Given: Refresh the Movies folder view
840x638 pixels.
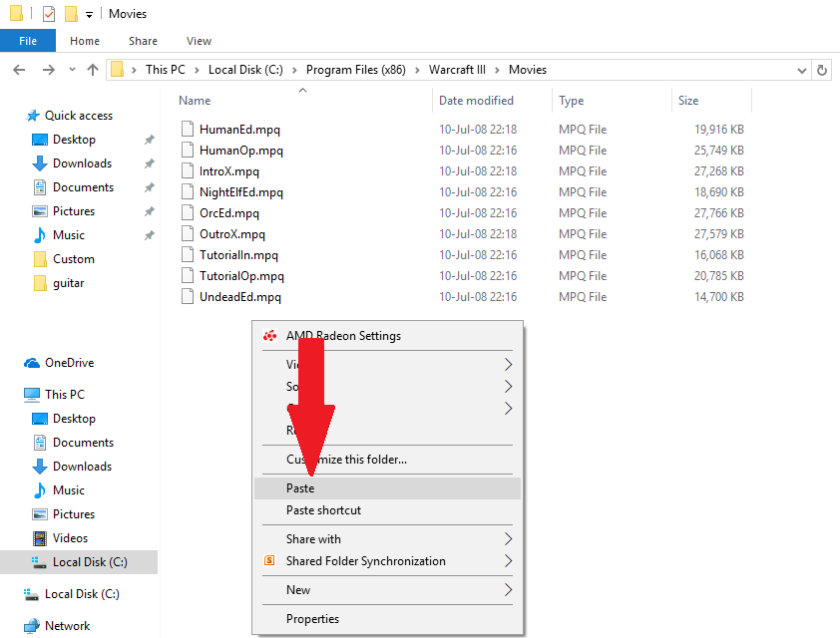Looking at the screenshot, I should coord(822,70).
